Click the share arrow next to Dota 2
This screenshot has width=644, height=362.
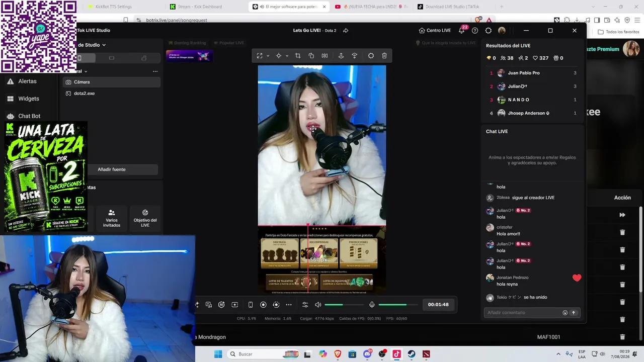[x=346, y=31]
